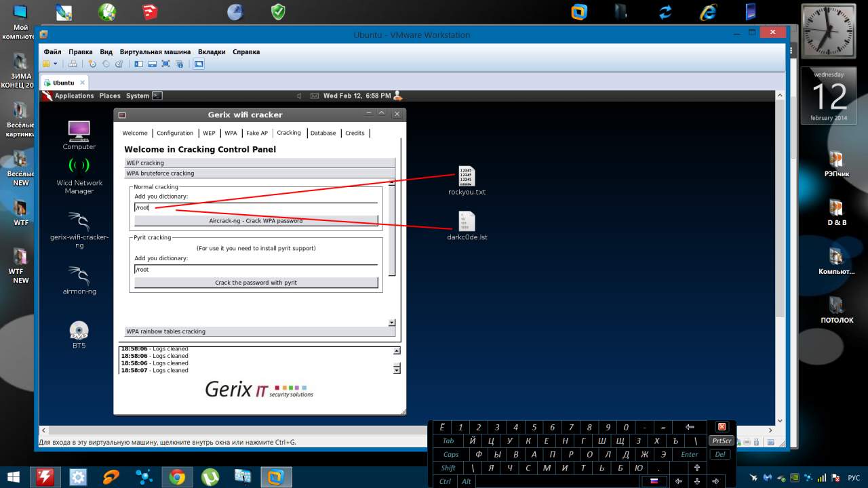Screen dimensions: 868x488
Task: Click the Russian flag key on keyboard
Action: point(654,481)
